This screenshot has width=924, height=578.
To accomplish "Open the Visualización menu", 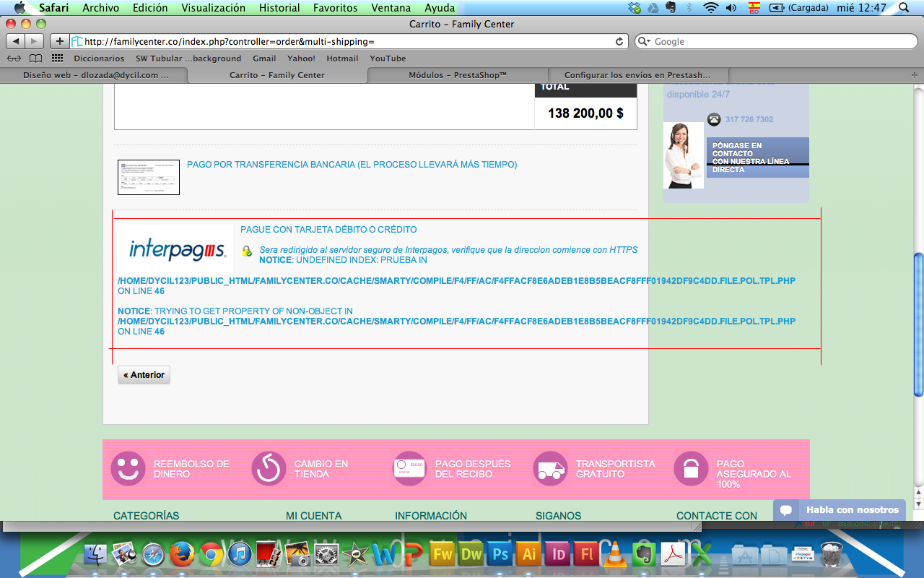I will pyautogui.click(x=213, y=8).
